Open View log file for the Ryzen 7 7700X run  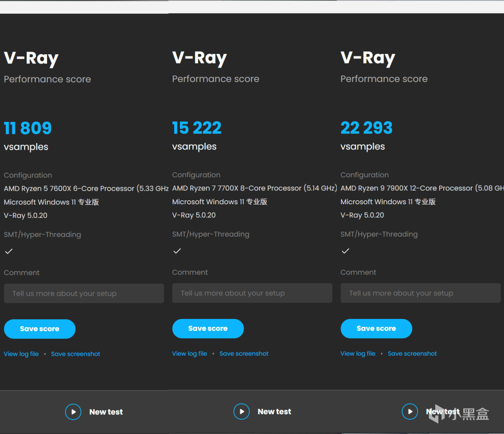click(x=189, y=354)
